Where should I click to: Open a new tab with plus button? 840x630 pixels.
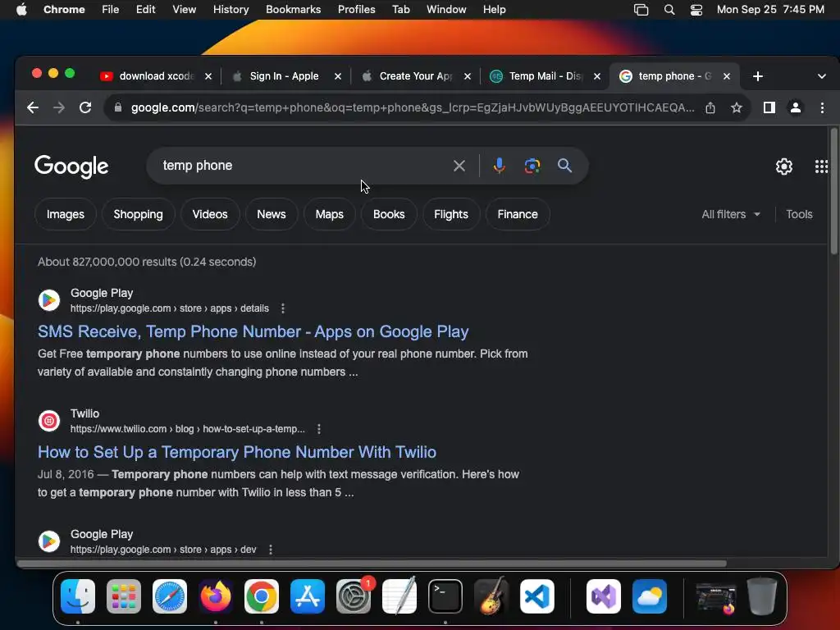757,76
